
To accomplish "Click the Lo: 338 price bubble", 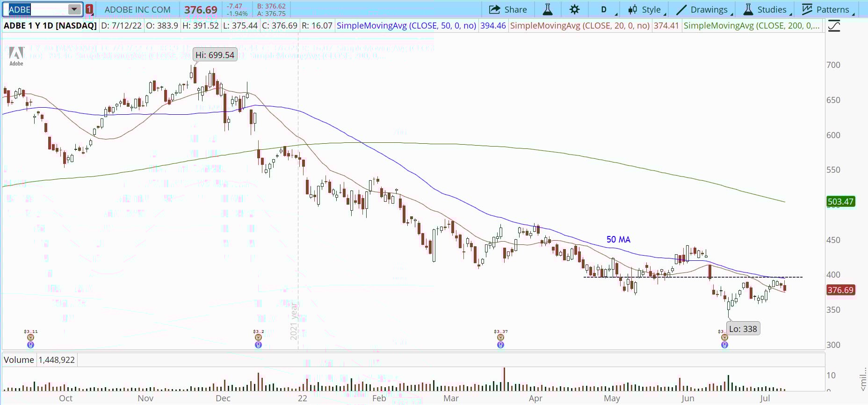I will click(743, 329).
